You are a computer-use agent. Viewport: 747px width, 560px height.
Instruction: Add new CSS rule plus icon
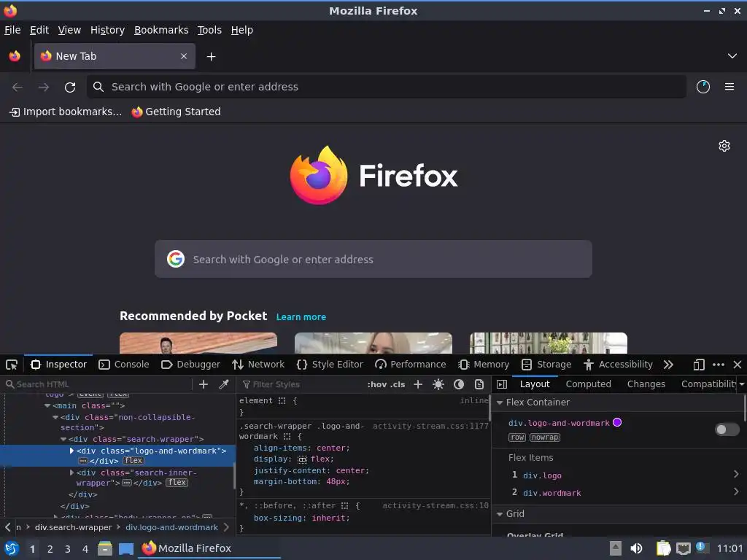(x=418, y=384)
